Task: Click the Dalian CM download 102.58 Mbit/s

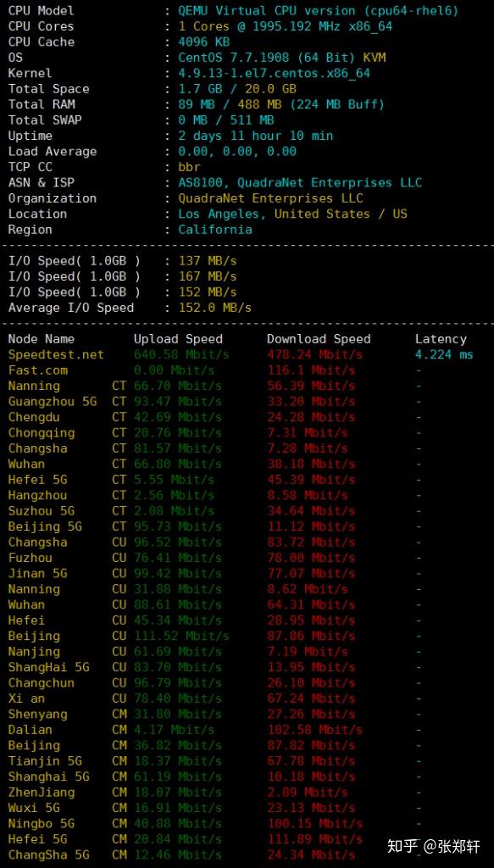Action: click(314, 730)
